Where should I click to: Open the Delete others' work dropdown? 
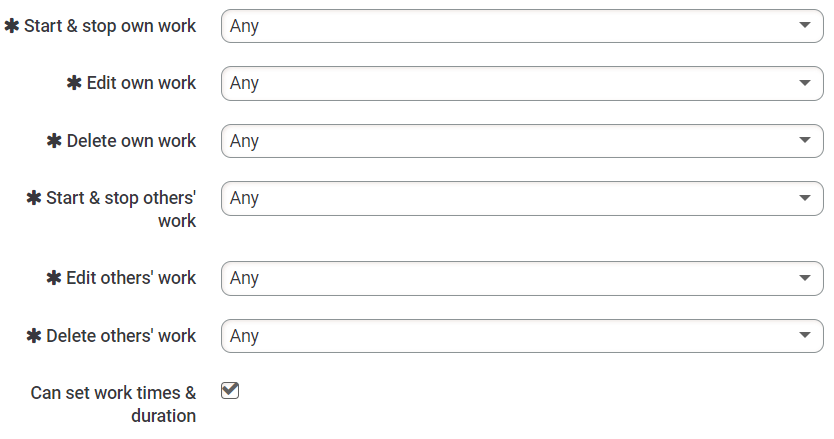[x=522, y=336]
